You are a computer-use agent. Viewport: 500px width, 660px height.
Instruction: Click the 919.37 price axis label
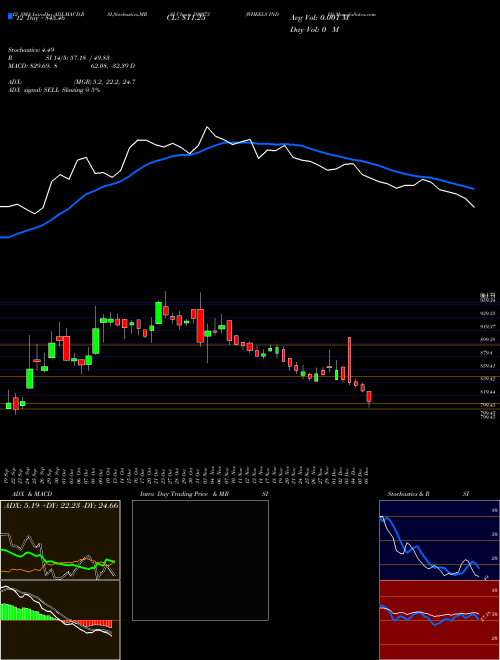click(487, 326)
